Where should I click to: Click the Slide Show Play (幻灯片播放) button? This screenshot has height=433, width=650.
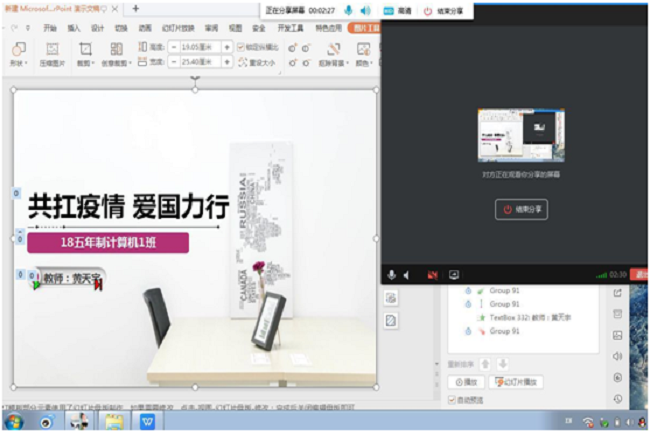pos(516,382)
